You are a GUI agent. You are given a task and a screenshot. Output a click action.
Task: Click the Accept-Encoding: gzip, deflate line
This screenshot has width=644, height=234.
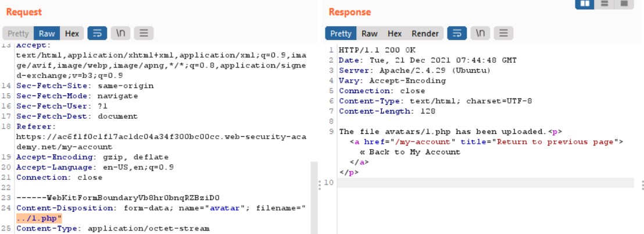(x=92, y=157)
